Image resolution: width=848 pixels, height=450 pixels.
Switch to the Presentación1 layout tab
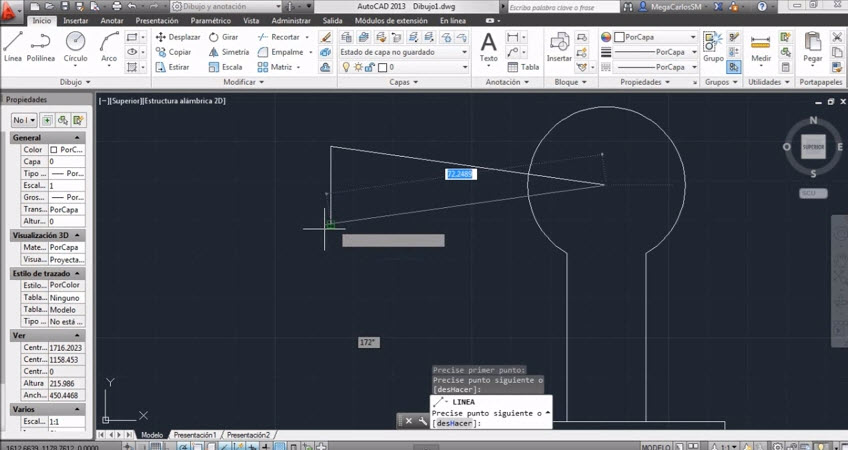click(195, 435)
